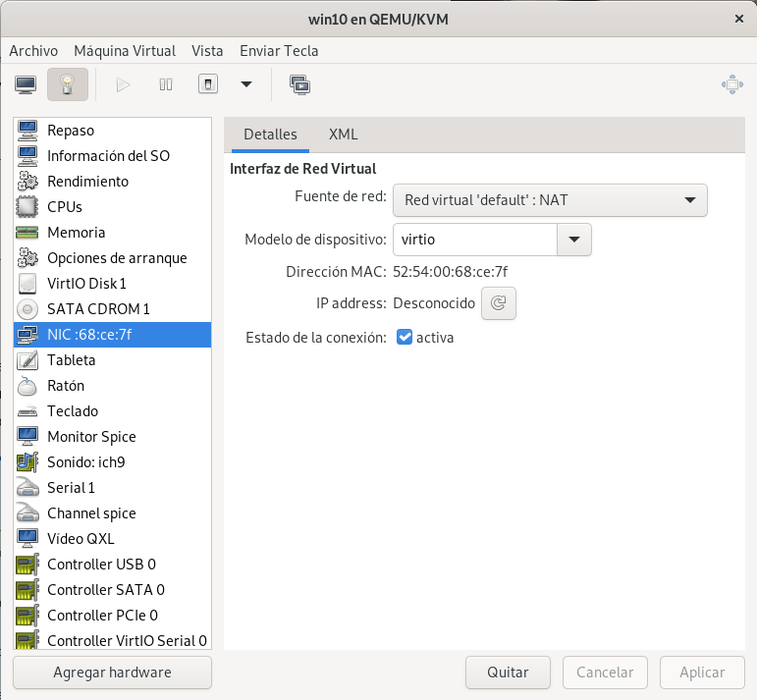Expand the shutdown options dropdown arrow

click(x=245, y=84)
